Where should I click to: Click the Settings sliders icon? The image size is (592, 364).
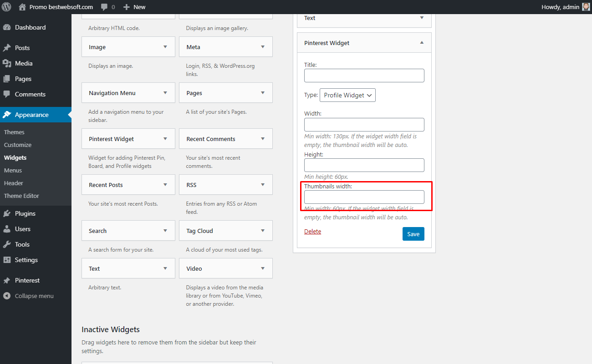pyautogui.click(x=7, y=260)
